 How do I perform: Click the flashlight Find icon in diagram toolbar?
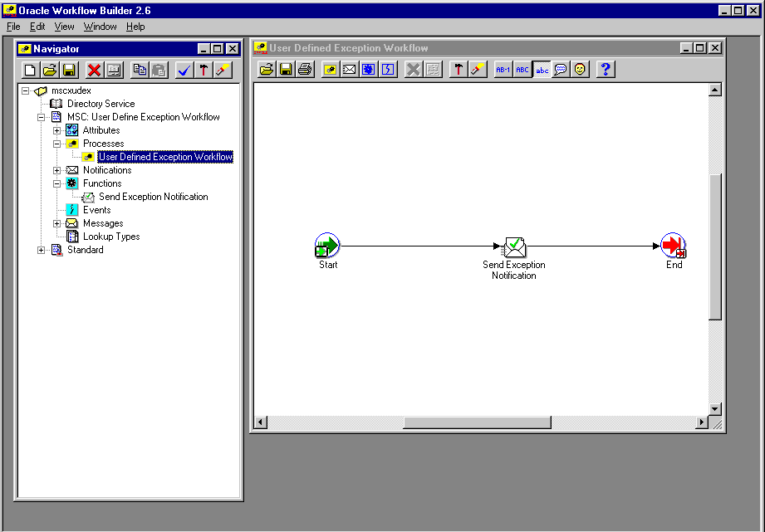pos(477,69)
